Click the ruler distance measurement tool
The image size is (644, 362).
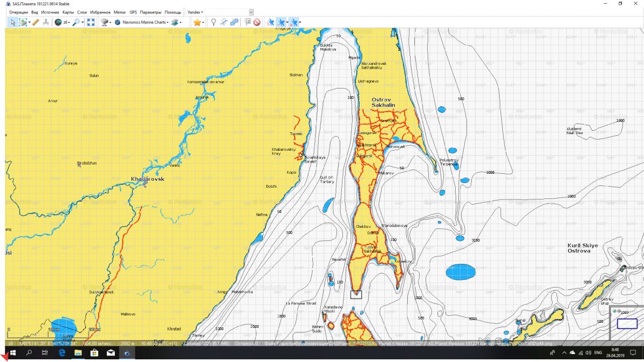35,22
